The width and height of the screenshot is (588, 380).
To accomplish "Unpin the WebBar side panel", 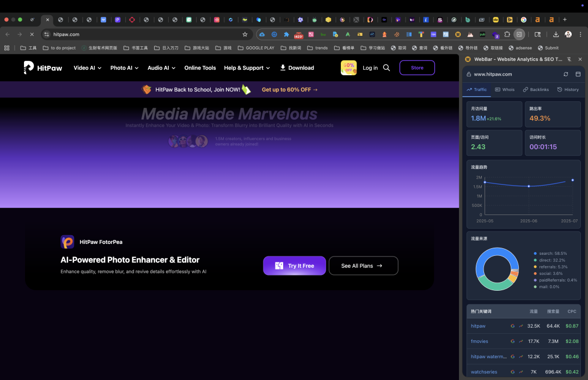I will (x=569, y=59).
